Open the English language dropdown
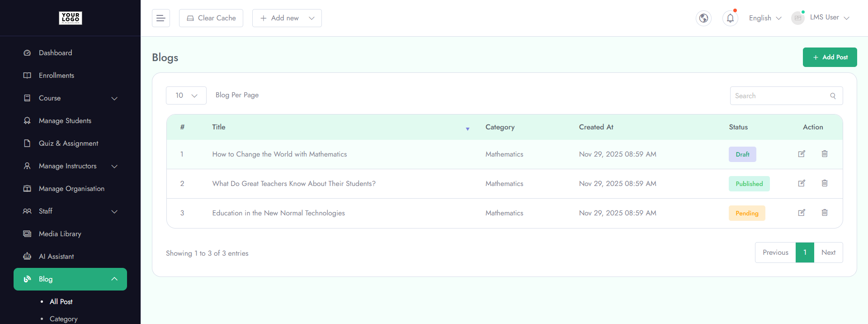 [x=765, y=18]
